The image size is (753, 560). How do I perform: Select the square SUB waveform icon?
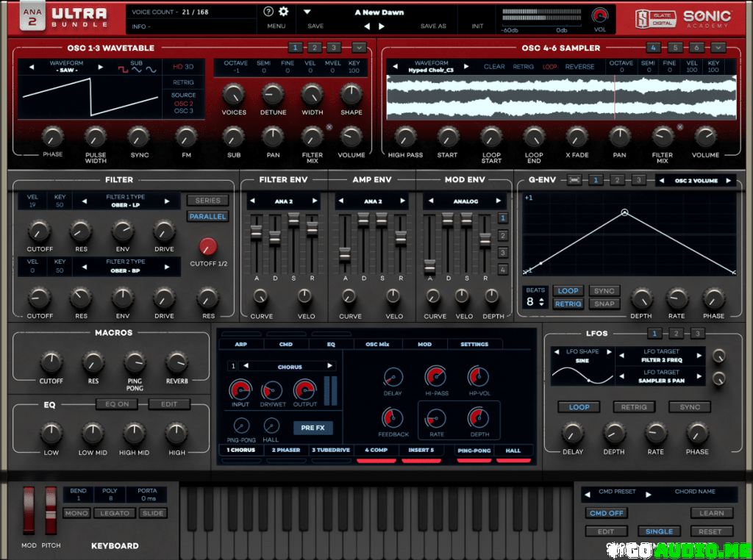(122, 69)
